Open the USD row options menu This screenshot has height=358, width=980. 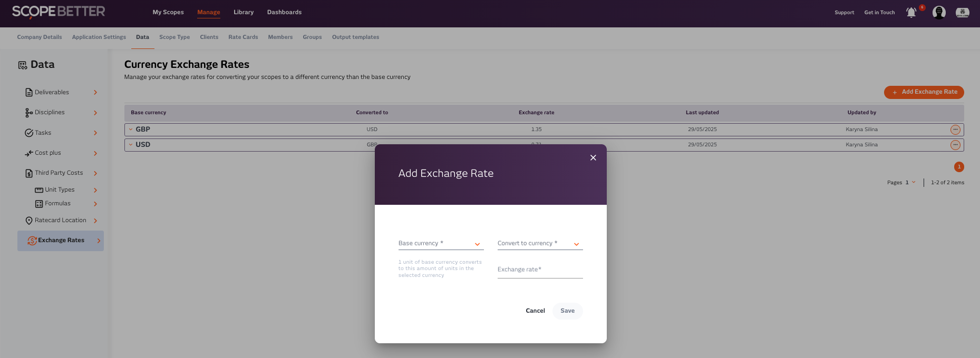pyautogui.click(x=955, y=145)
